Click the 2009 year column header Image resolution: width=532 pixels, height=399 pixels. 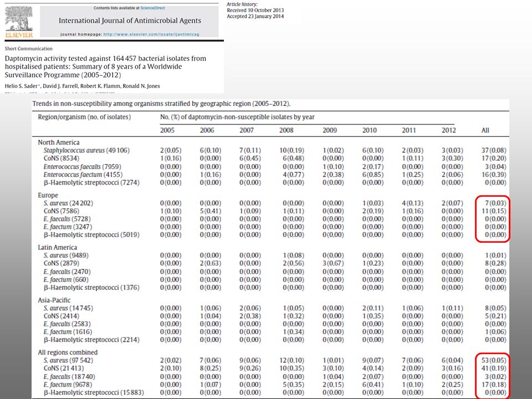[330, 130]
